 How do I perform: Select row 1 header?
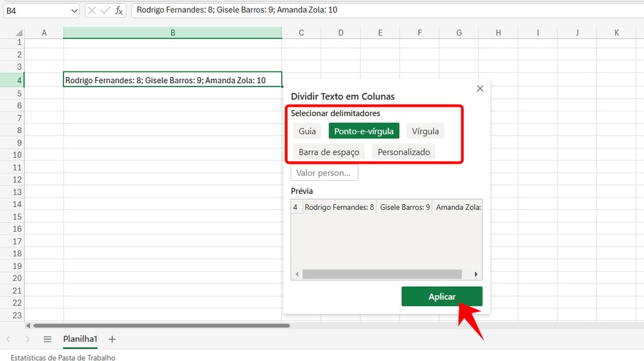12,43
